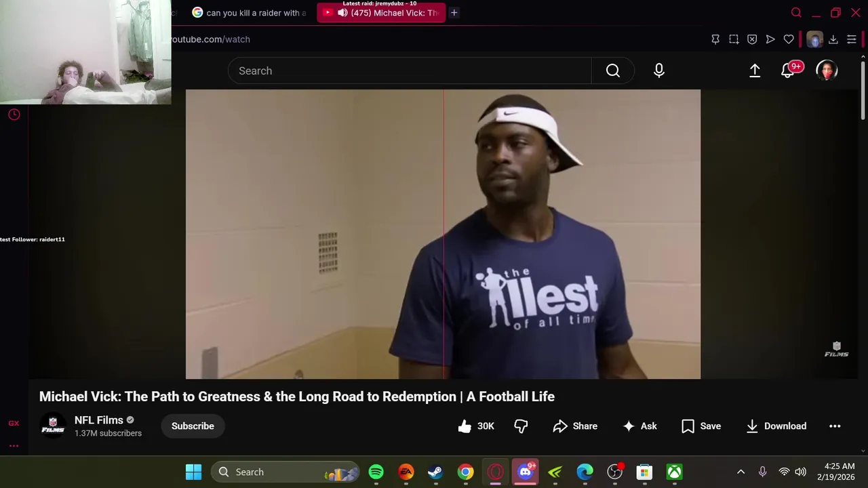
Task: Open OBS Studio from the taskbar
Action: coord(615,472)
